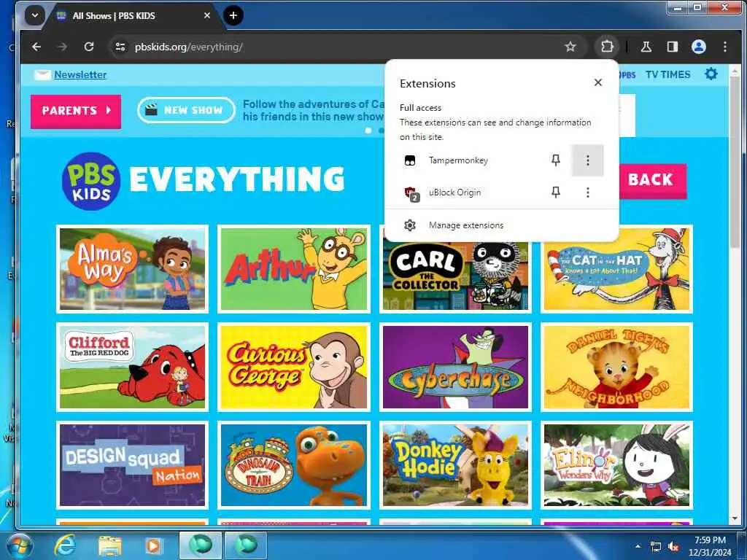Open the Alma's Way show thumbnail
Screen dimensions: 747x560
coord(133,269)
